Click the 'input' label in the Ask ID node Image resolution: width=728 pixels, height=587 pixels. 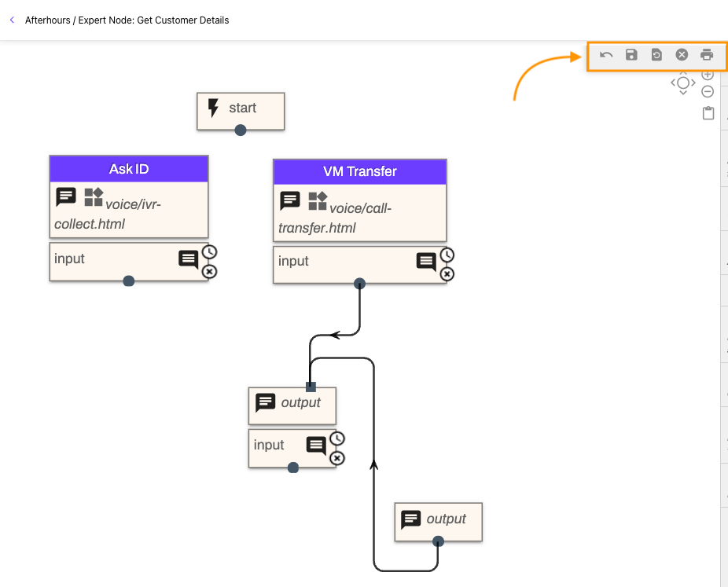click(69, 259)
